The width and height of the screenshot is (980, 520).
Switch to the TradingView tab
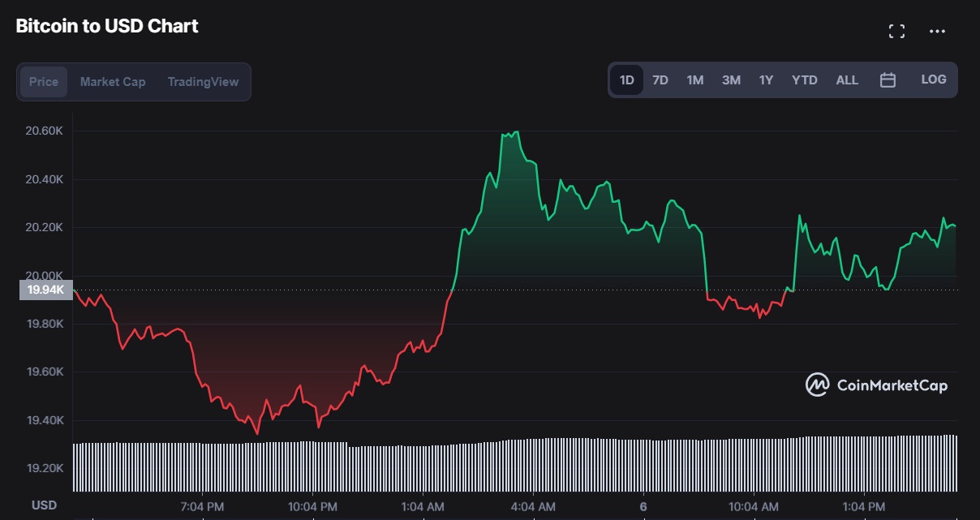coord(203,81)
